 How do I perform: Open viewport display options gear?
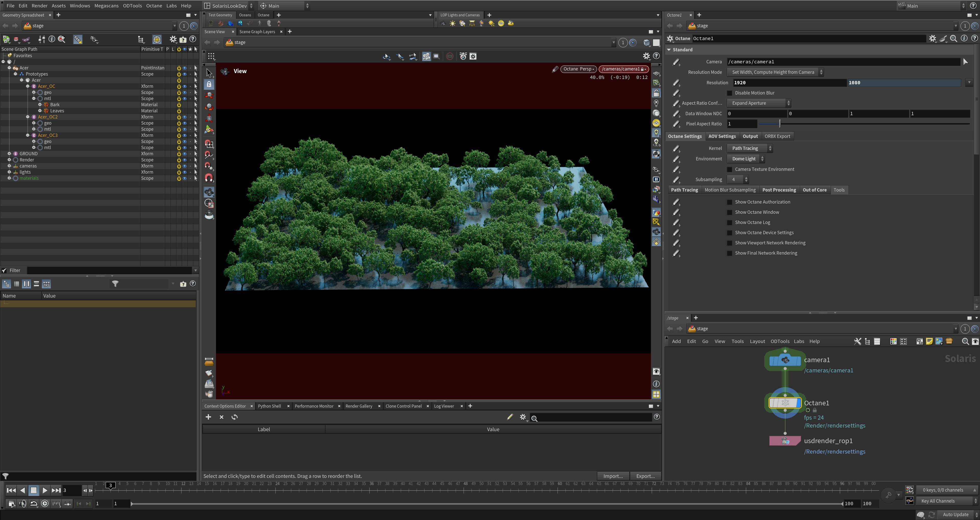[646, 56]
